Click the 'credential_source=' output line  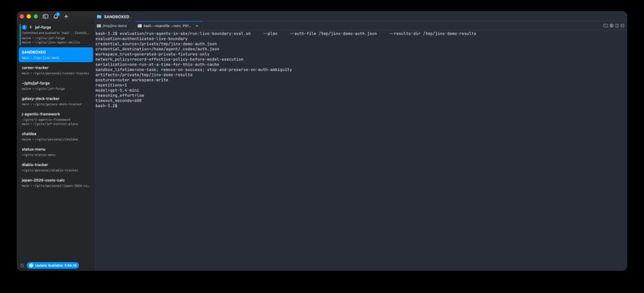tap(156, 44)
